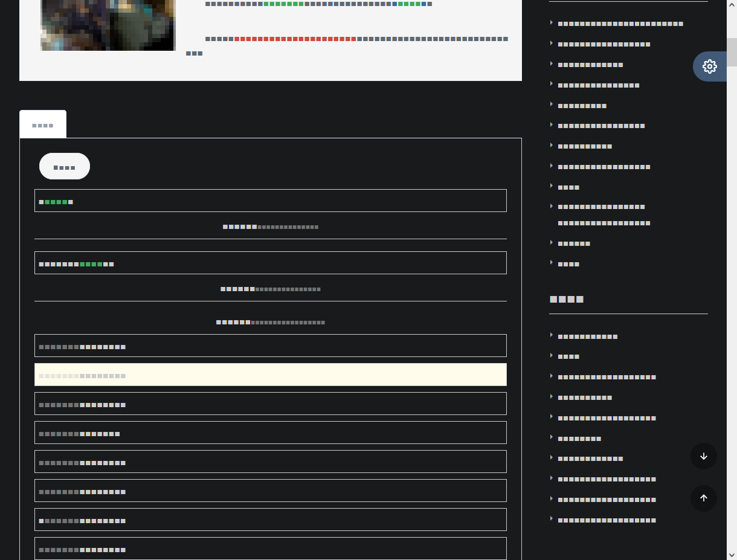Open the red link in the top summary
This screenshot has height=560, width=737.
point(295,39)
